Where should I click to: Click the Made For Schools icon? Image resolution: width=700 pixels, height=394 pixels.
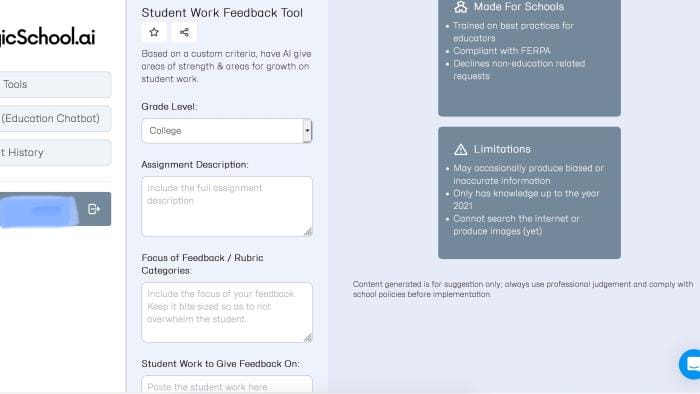click(x=461, y=7)
